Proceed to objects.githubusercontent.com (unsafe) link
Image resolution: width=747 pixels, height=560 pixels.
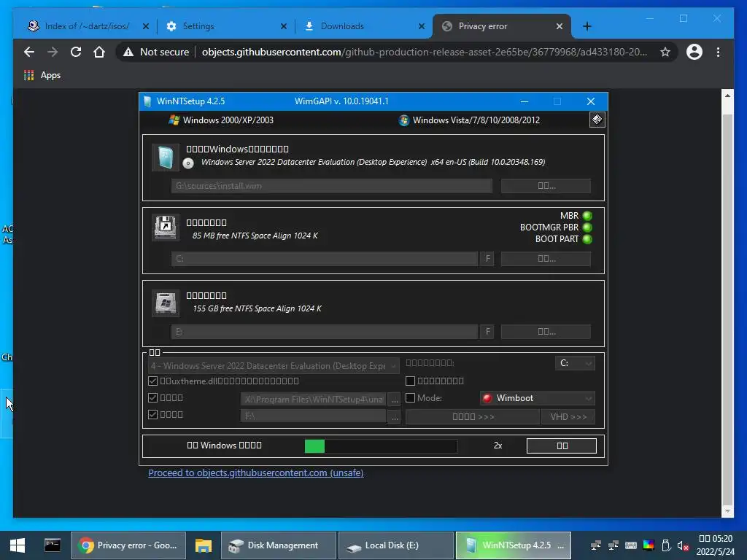[256, 472]
